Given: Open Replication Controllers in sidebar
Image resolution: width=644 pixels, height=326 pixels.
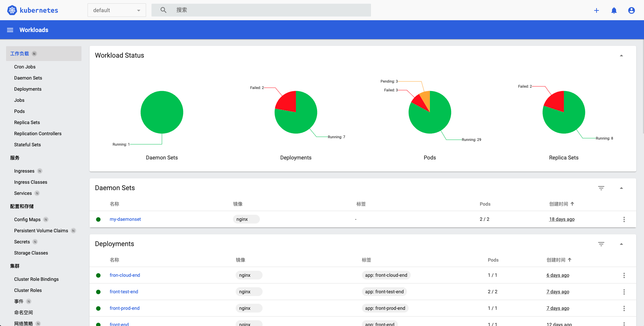Looking at the screenshot, I should coord(38,134).
